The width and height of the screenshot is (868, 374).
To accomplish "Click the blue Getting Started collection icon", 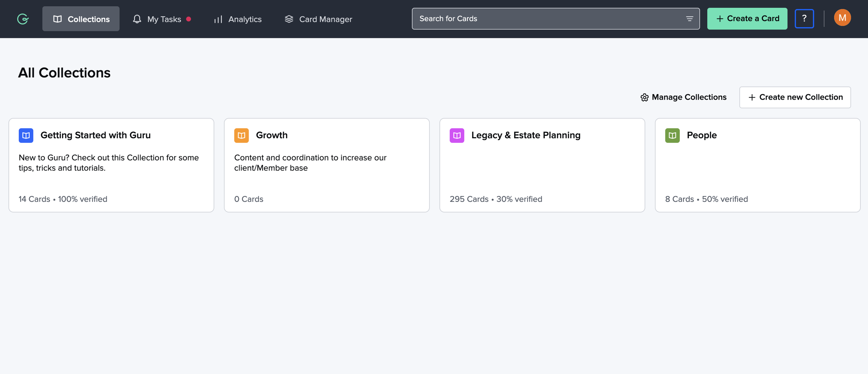I will pyautogui.click(x=26, y=135).
